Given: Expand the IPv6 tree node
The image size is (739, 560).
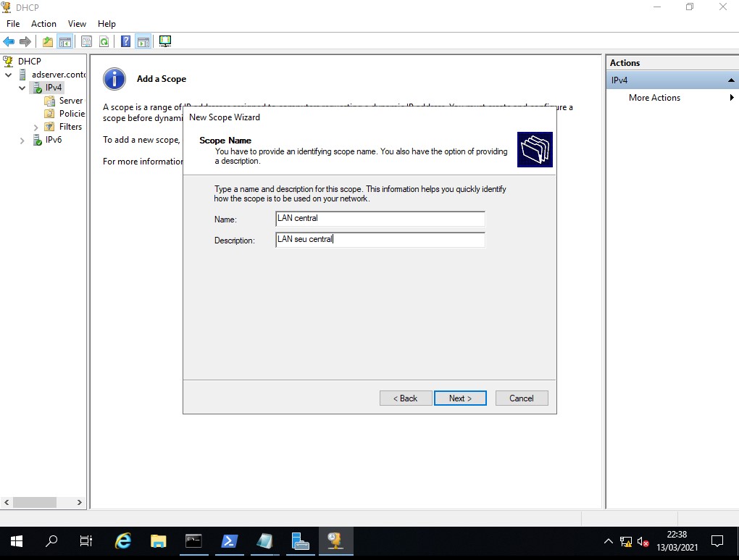Looking at the screenshot, I should tap(22, 141).
